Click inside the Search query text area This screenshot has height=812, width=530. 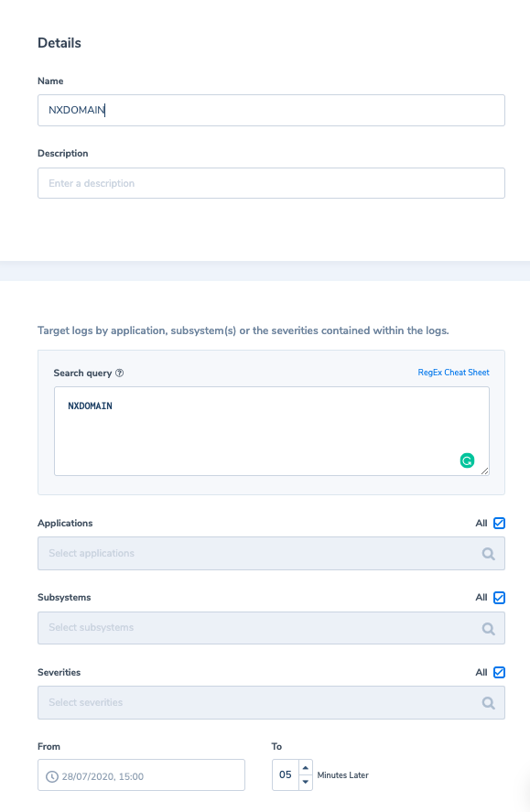[x=271, y=431]
